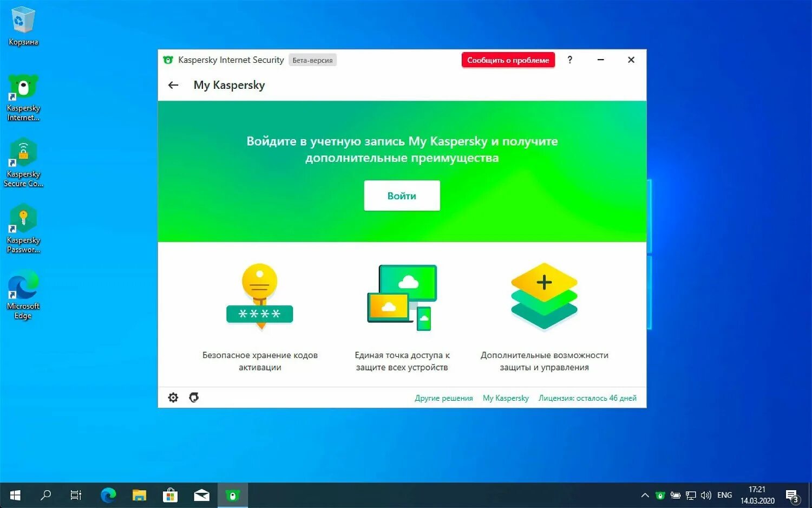The height and width of the screenshot is (508, 812).
Task: Click the Сообщить о проблеме red button
Action: click(x=508, y=60)
